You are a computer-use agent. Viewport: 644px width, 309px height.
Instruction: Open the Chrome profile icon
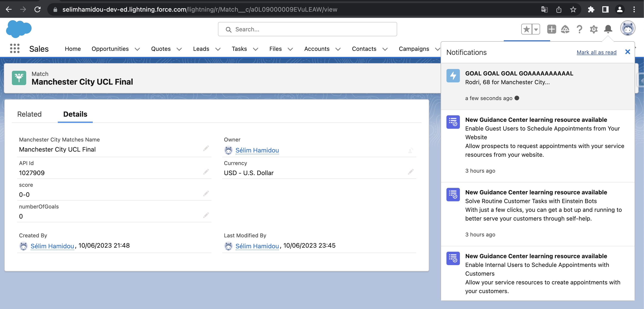(620, 9)
